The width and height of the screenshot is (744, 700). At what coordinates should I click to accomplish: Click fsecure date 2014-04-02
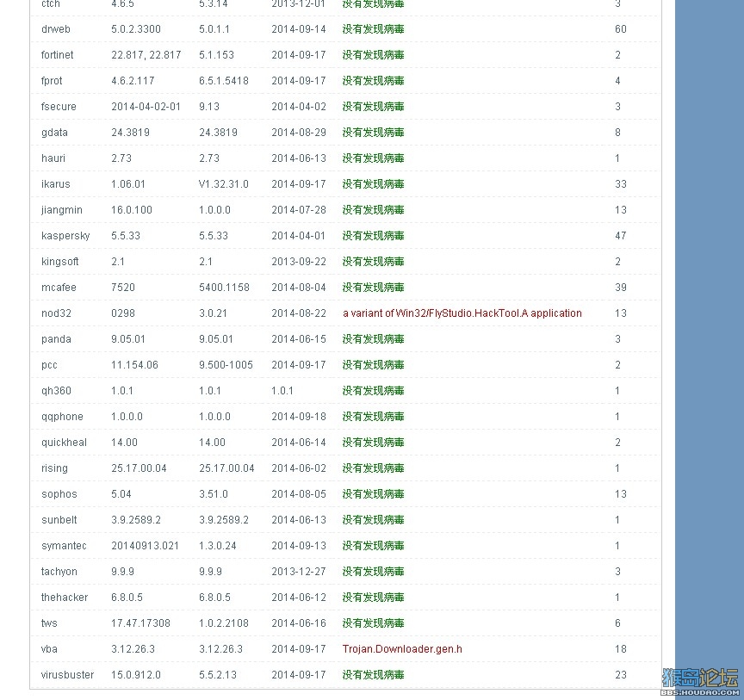pyautogui.click(x=299, y=107)
